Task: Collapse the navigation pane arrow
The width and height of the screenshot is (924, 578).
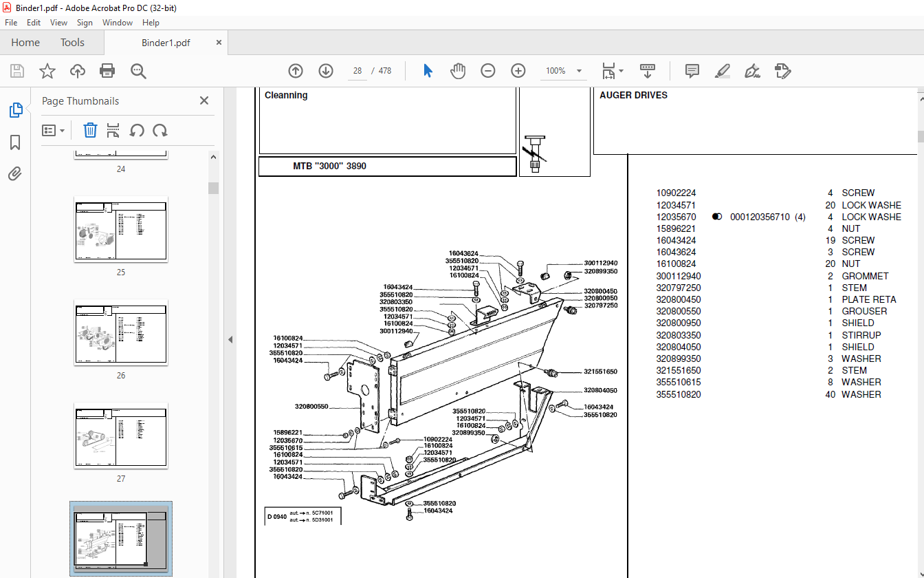Action: 230,339
